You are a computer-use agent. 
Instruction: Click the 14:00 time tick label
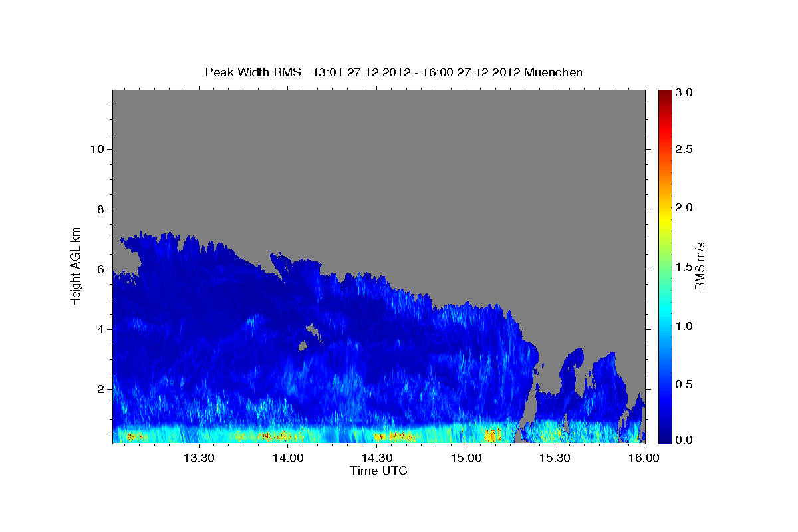coord(288,458)
